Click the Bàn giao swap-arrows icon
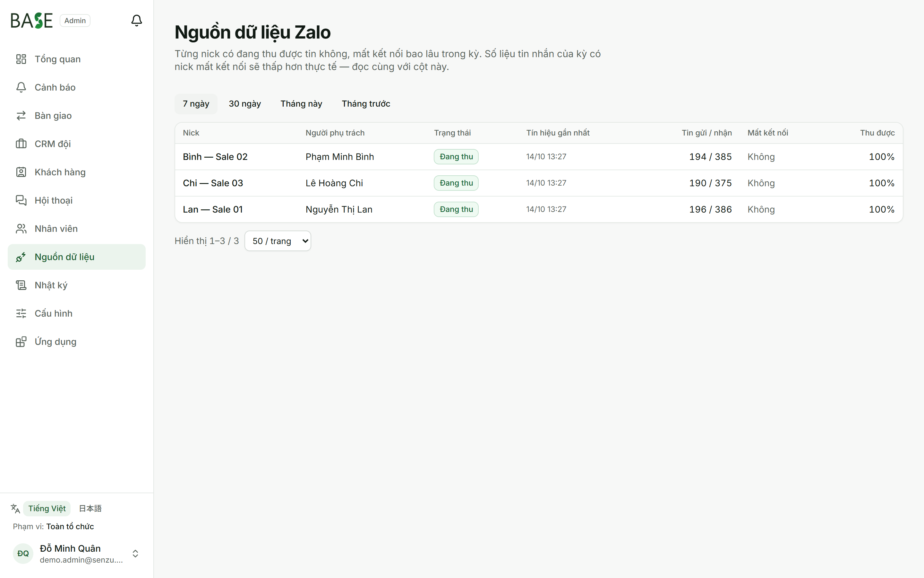This screenshot has height=578, width=924. 21,116
